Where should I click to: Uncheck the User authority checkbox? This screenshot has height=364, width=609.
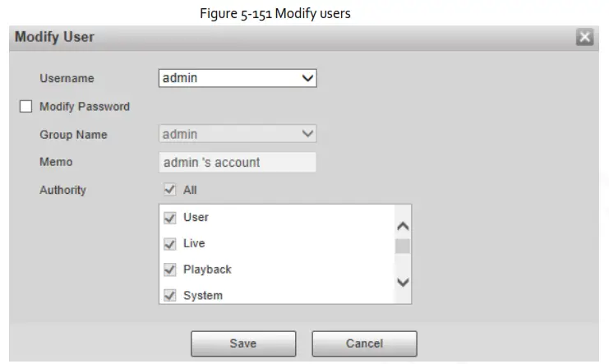coord(170,218)
